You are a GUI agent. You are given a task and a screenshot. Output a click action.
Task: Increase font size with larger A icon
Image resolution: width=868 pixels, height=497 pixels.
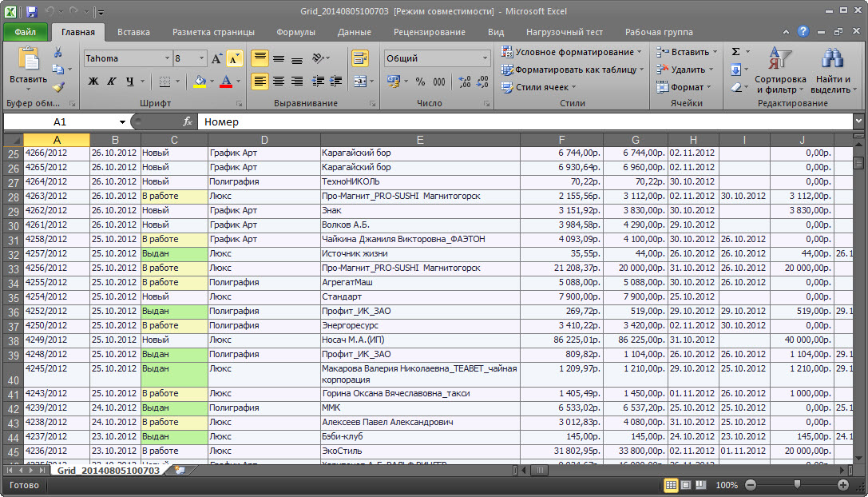click(217, 58)
